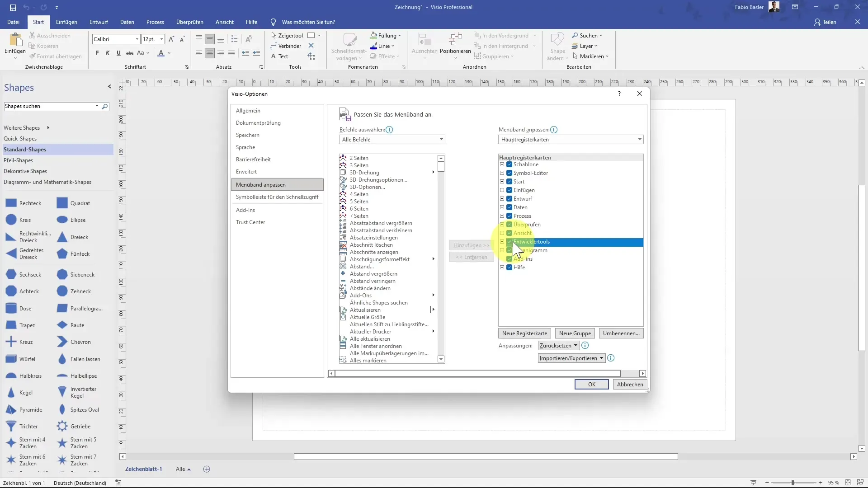Select the Zeigertool pointer tool

(x=287, y=35)
